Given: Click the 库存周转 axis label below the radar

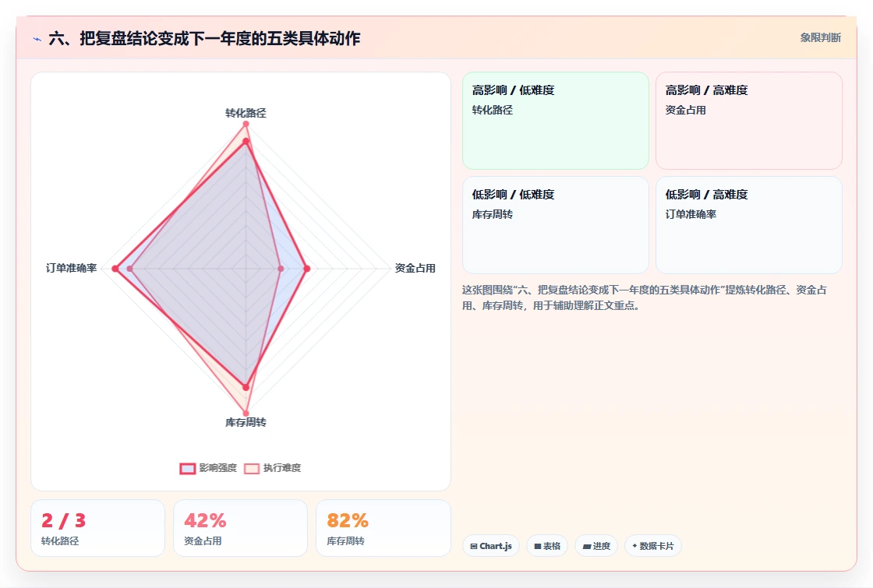Looking at the screenshot, I should (246, 422).
